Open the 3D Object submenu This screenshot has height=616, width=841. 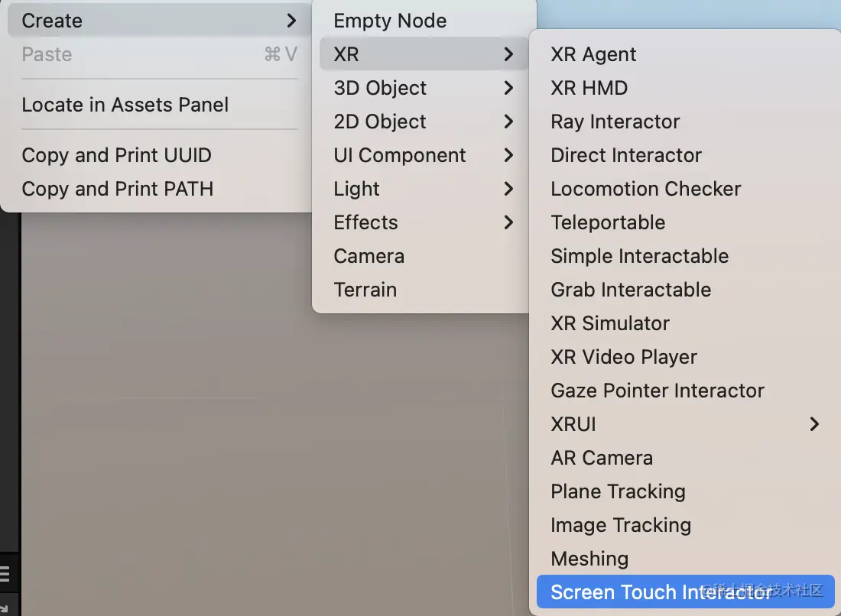point(380,88)
